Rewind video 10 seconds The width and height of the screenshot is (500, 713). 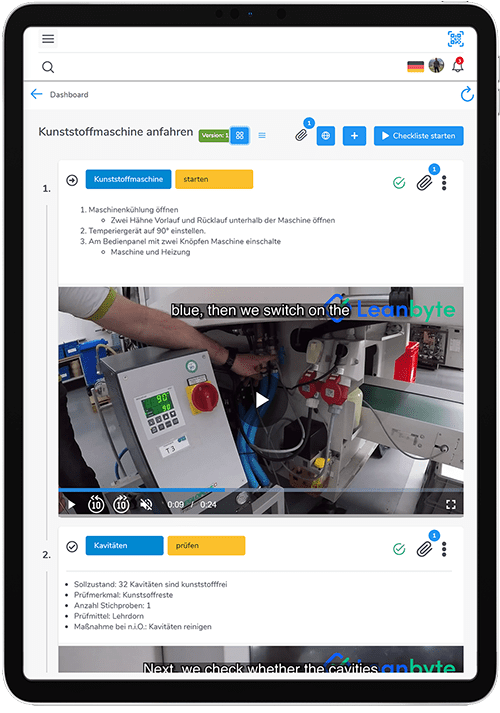tap(96, 504)
